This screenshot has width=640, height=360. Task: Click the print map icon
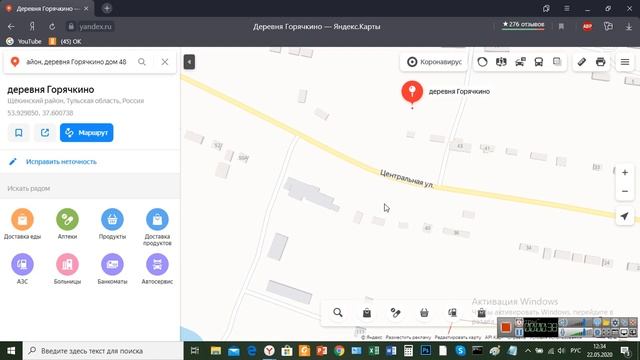(x=600, y=62)
